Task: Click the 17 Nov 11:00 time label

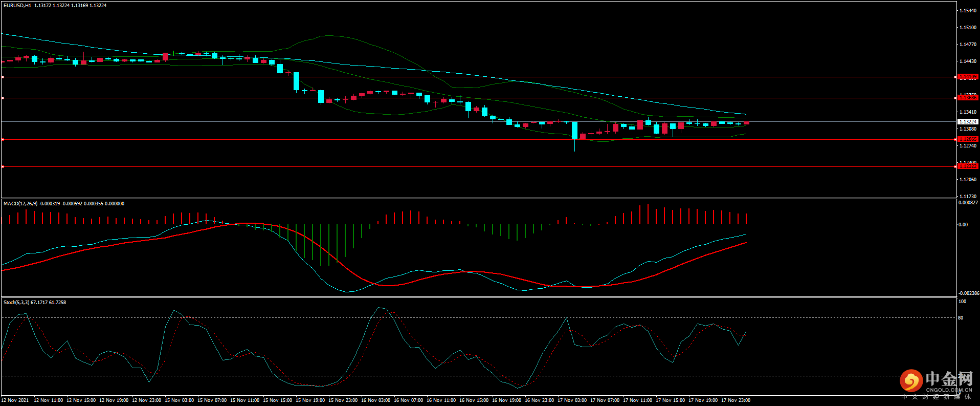Action: tap(638, 400)
